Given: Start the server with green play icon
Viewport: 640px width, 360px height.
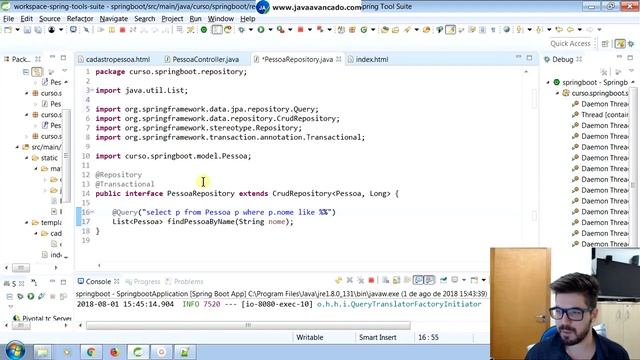Looking at the screenshot, I should pos(31,296).
